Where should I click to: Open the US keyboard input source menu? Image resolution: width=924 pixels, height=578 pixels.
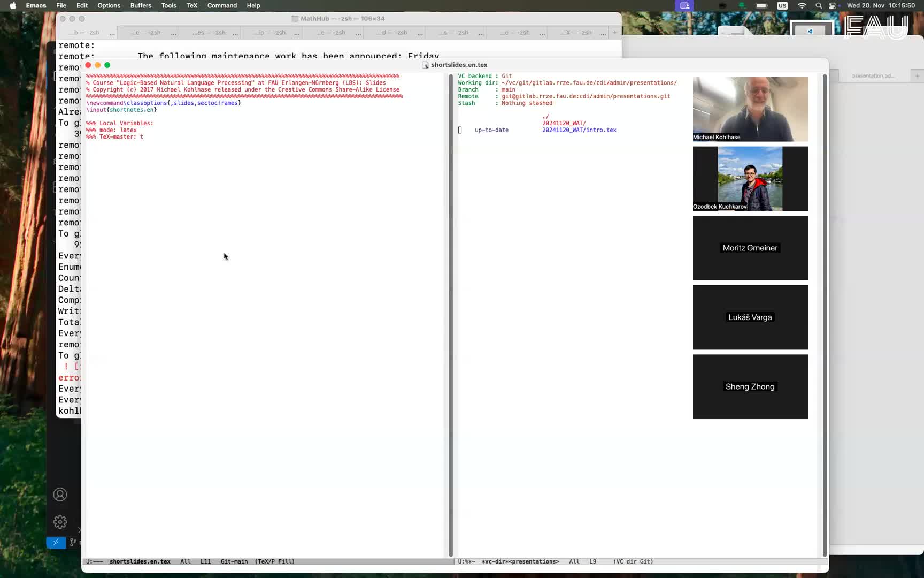pos(782,6)
